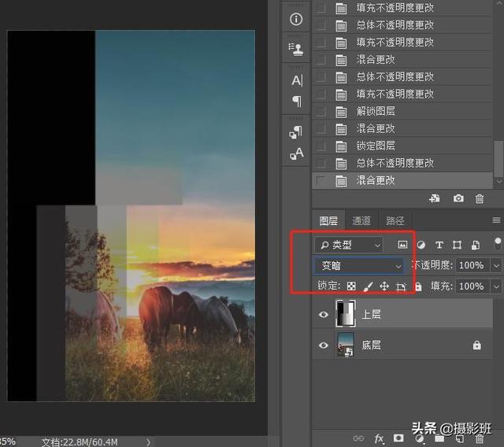Toggle visibility of the 底层 layer

[324, 345]
